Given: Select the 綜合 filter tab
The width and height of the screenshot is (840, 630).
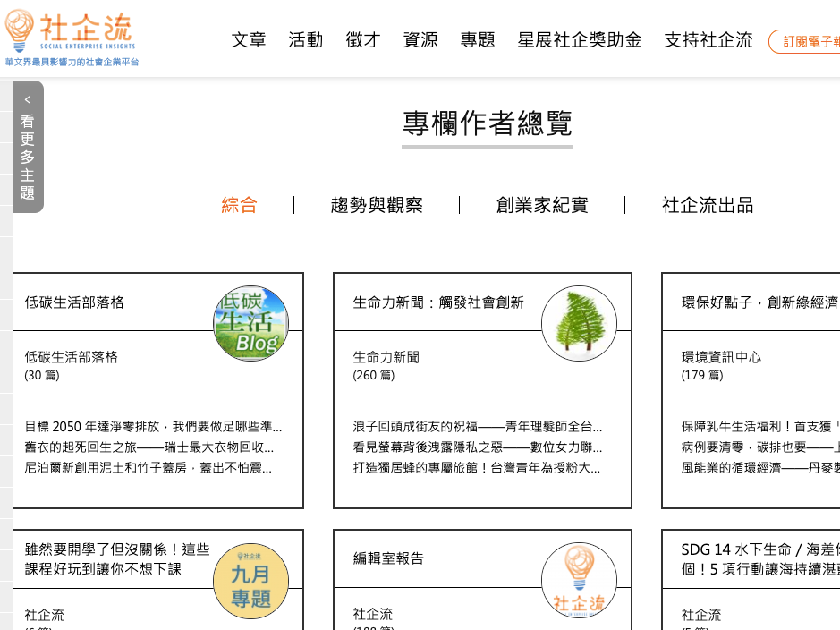Looking at the screenshot, I should (240, 205).
